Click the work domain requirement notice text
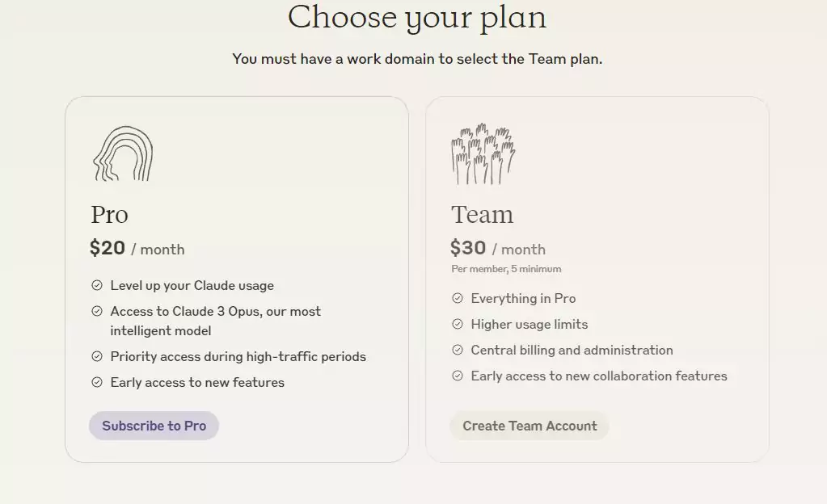This screenshot has height=504, width=827. tap(417, 58)
